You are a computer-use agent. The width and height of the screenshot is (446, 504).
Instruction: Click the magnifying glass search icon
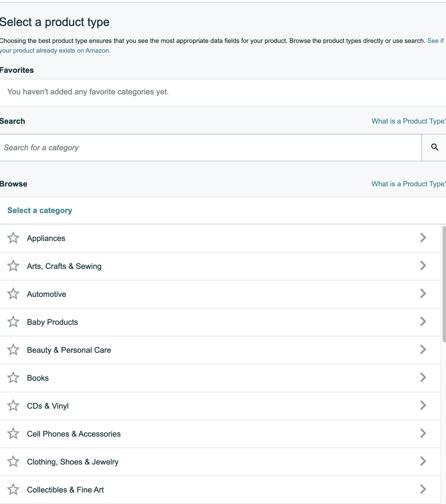(x=434, y=148)
